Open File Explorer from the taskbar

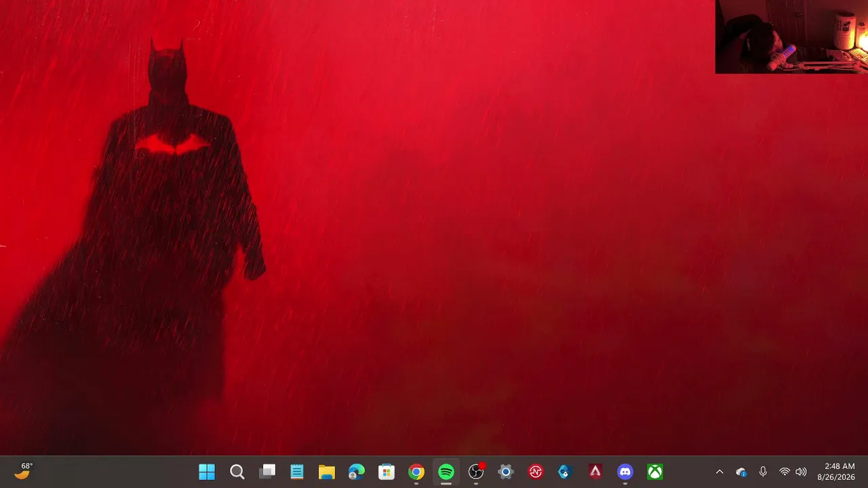tap(327, 472)
